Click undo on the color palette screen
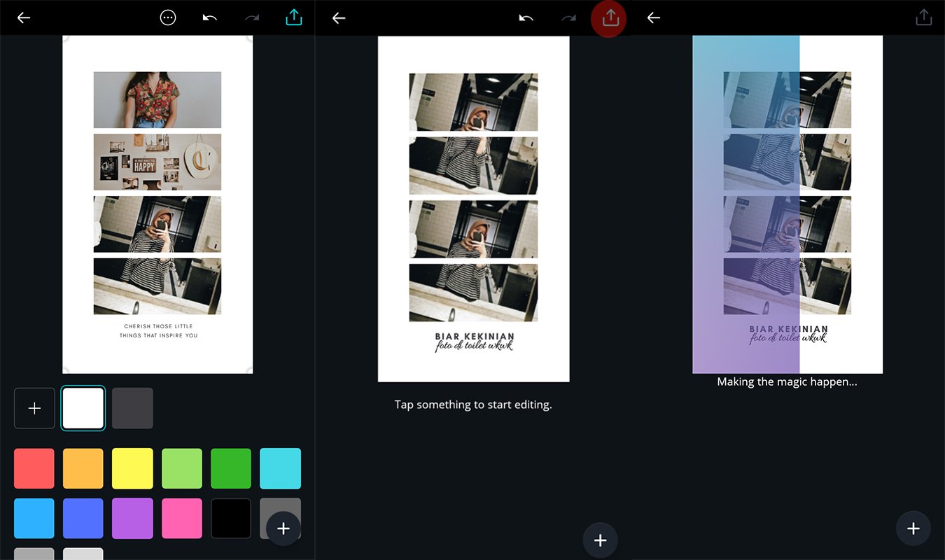Viewport: 945px width, 560px height. coord(210,17)
